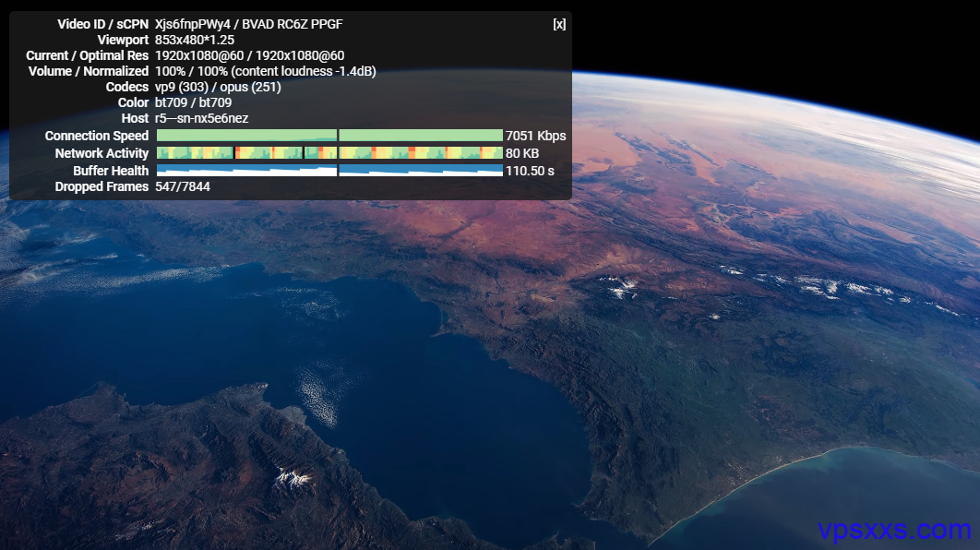The image size is (980, 550).
Task: Click the Connection Speed label
Action: [97, 136]
